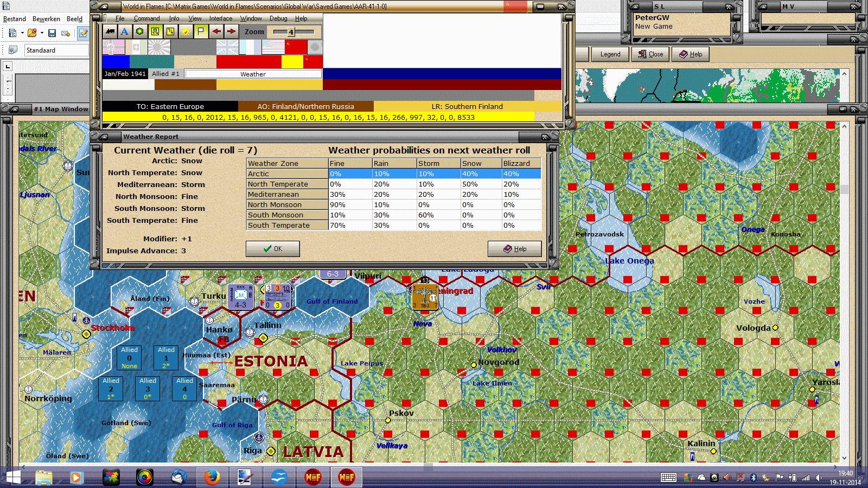Click the North Temperate zone row
The height and width of the screenshot is (488, 868).
pyautogui.click(x=394, y=184)
